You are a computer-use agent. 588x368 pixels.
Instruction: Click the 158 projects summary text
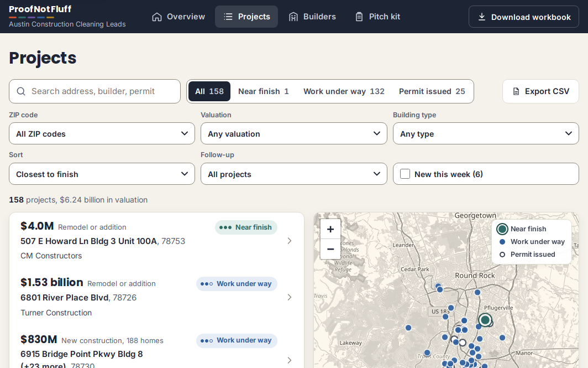click(78, 200)
